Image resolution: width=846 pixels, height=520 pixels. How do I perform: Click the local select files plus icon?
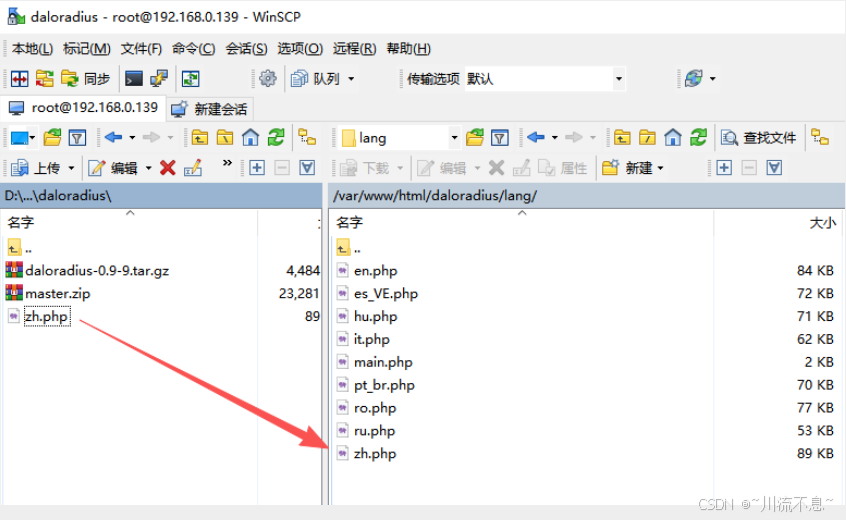pyautogui.click(x=257, y=168)
